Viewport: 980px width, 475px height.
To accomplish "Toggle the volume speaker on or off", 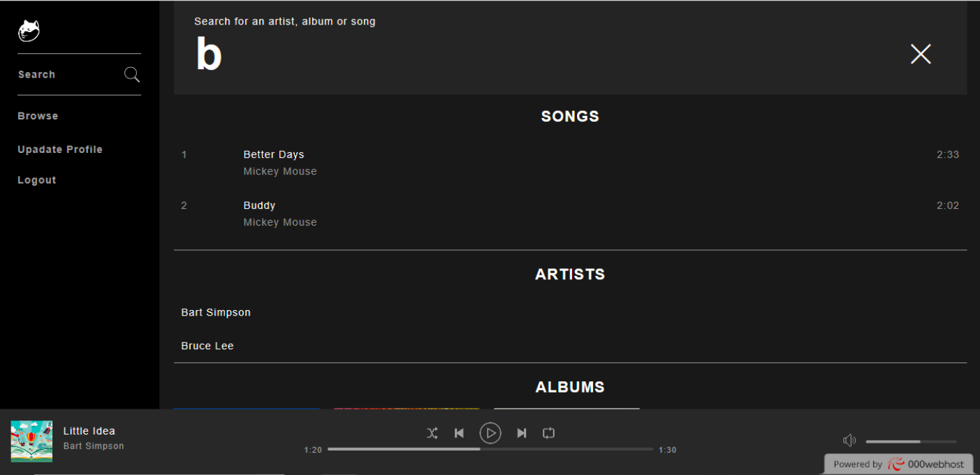I will (849, 439).
